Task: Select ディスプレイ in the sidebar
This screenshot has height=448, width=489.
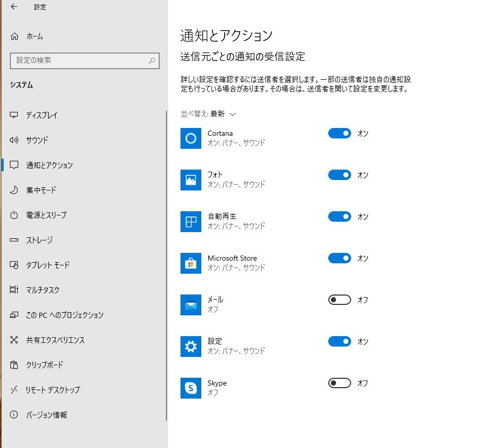Action: (x=42, y=115)
